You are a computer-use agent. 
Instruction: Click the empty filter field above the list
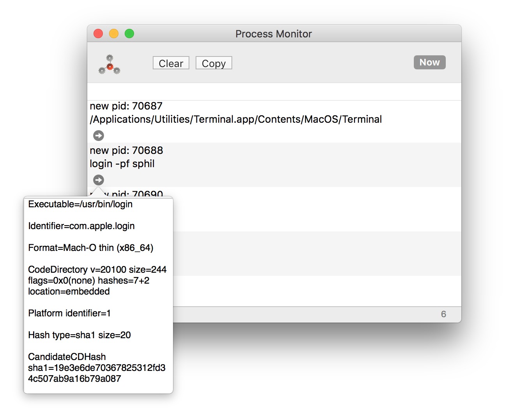274,92
